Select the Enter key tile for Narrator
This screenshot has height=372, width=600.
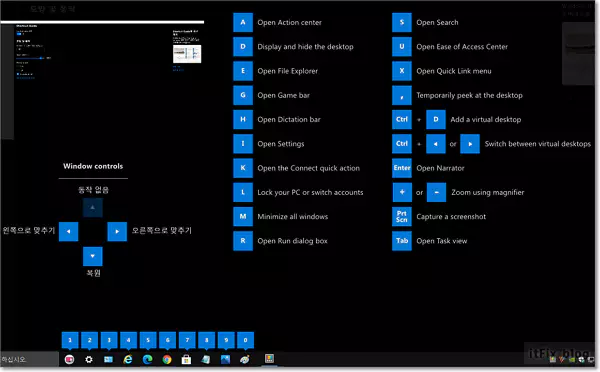(402, 168)
